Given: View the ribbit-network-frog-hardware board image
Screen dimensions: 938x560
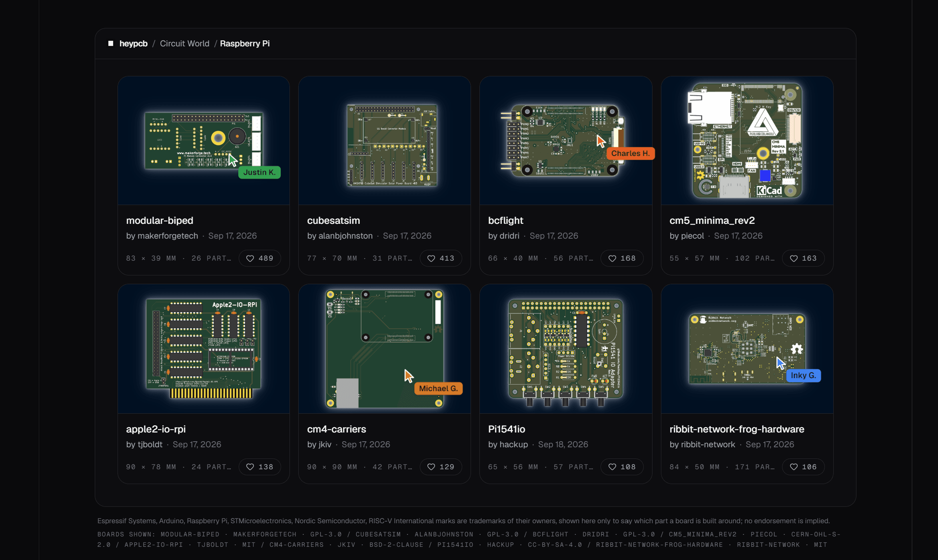Looking at the screenshot, I should [747, 349].
